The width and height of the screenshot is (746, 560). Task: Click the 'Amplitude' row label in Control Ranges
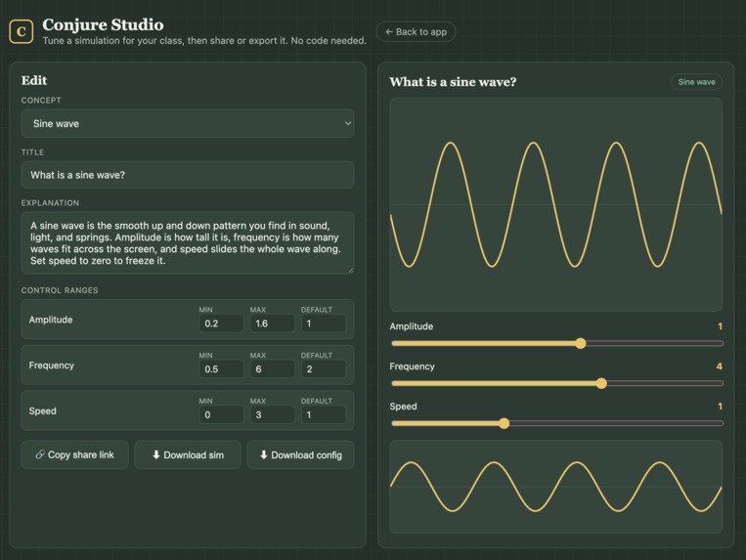coord(51,320)
